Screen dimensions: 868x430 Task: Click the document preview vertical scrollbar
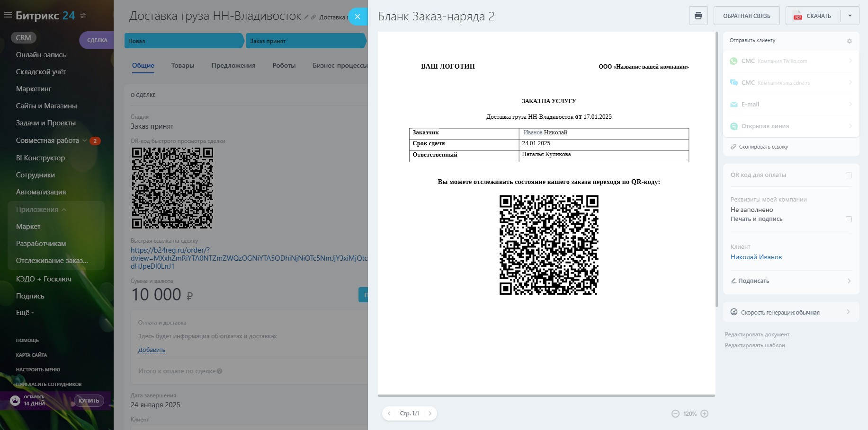(717, 169)
